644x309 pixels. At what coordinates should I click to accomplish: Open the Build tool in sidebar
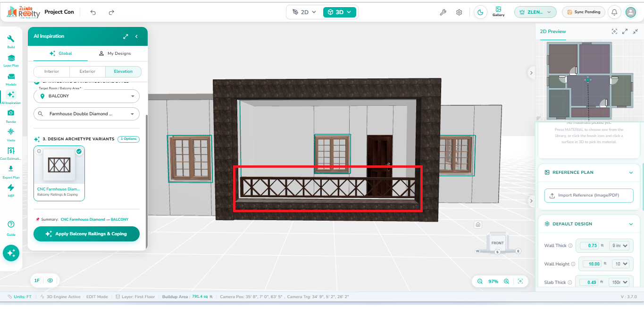[11, 41]
